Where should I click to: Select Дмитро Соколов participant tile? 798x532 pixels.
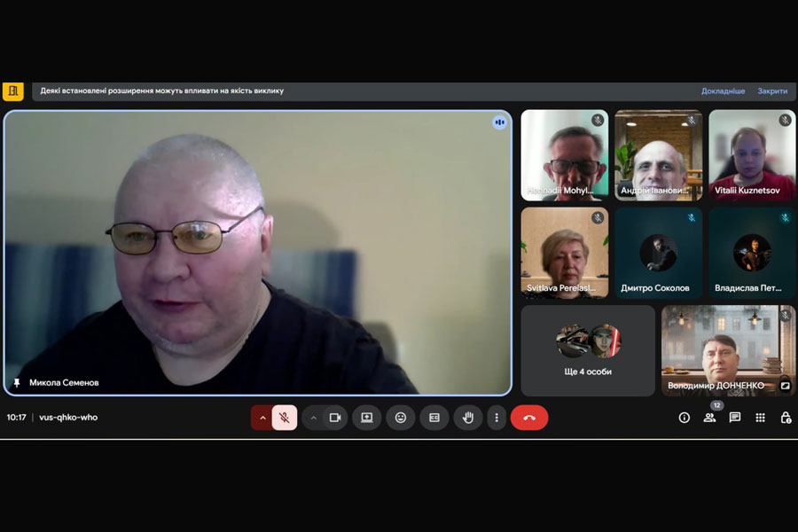[658, 253]
